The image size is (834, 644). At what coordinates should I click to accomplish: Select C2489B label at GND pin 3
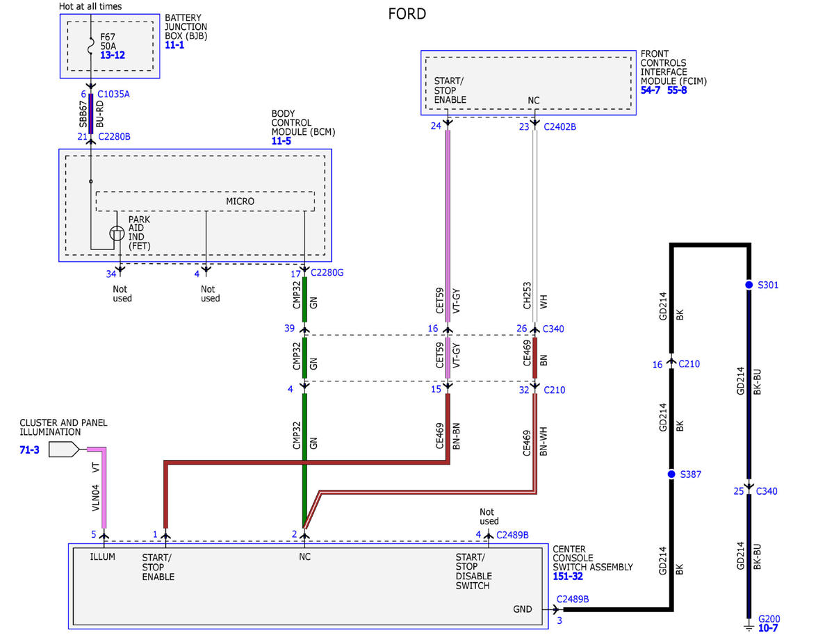coord(573,599)
